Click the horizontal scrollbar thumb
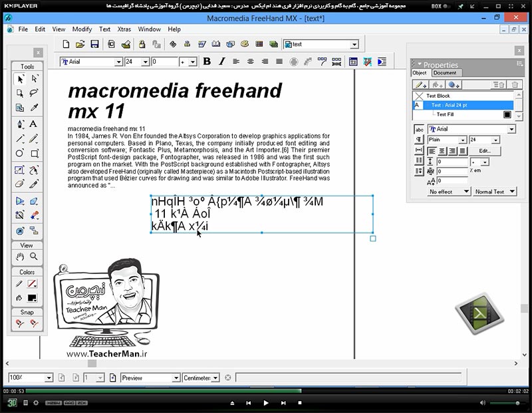The width and height of the screenshot is (532, 413). pos(92,364)
